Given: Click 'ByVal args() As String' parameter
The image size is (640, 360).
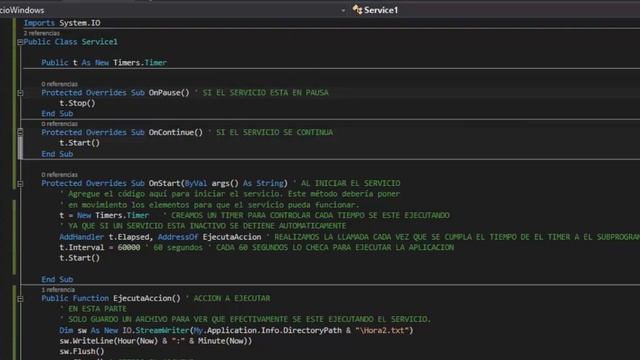Looking at the screenshot, I should (x=234, y=183).
